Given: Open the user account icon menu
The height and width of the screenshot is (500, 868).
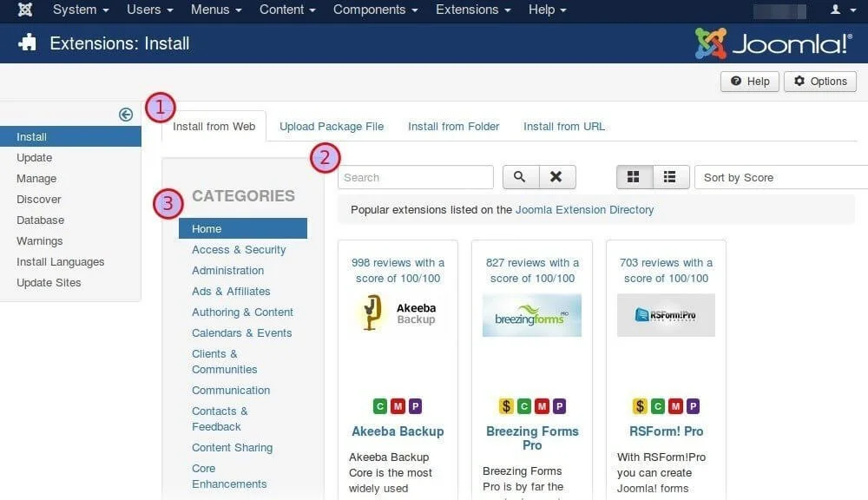Looking at the screenshot, I should click(843, 10).
